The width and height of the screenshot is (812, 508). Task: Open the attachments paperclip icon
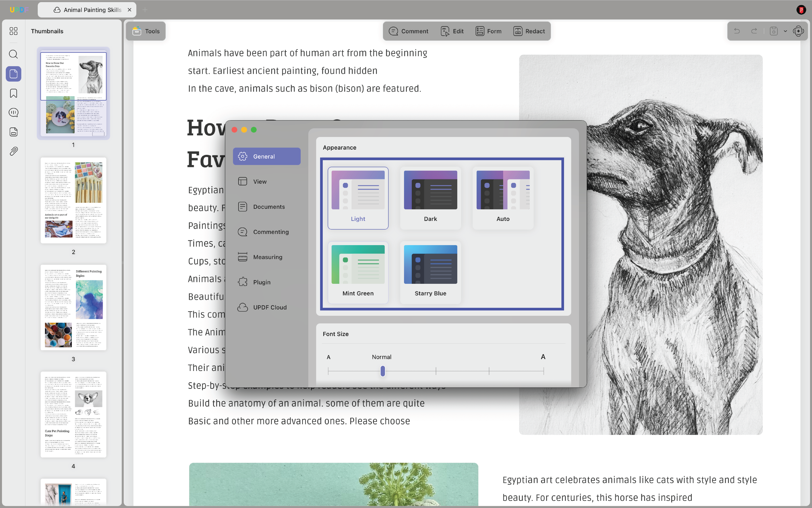point(13,151)
